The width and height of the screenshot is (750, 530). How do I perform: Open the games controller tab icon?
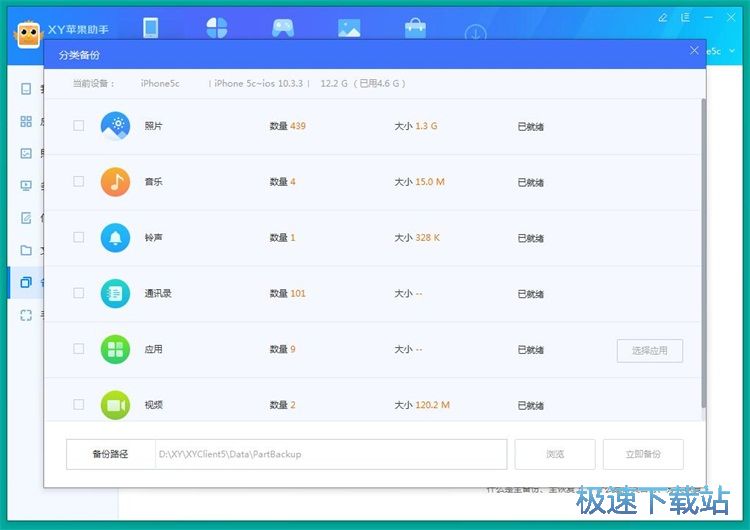tap(283, 28)
